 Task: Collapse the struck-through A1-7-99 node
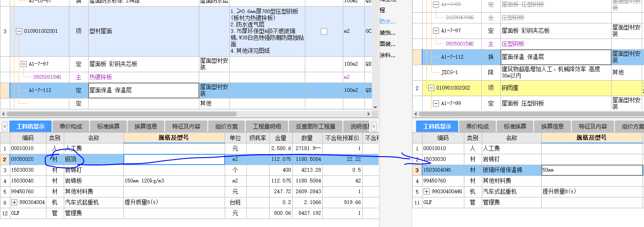436,4
